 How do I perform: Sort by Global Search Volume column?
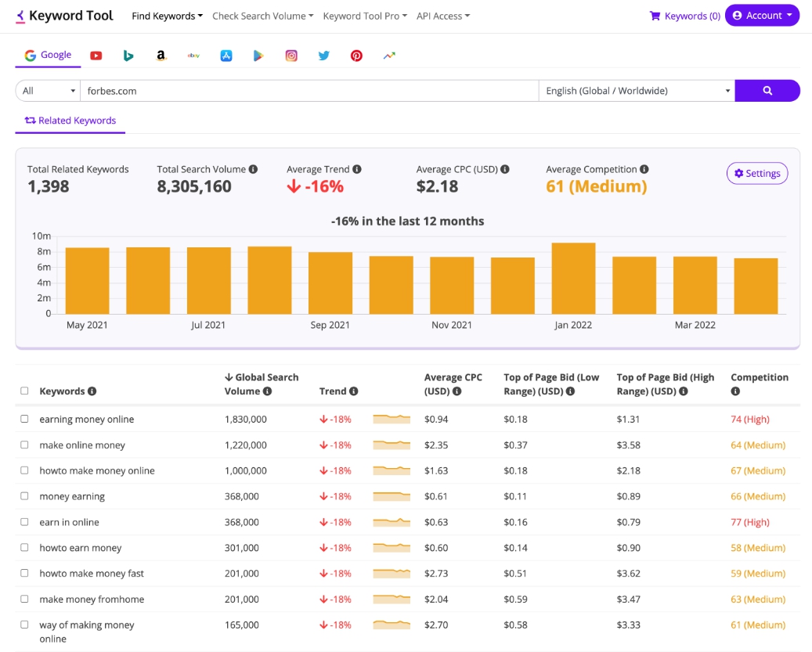[x=262, y=384]
